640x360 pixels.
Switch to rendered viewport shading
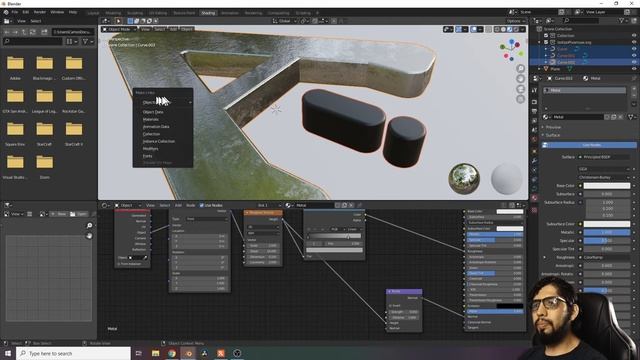pos(516,29)
